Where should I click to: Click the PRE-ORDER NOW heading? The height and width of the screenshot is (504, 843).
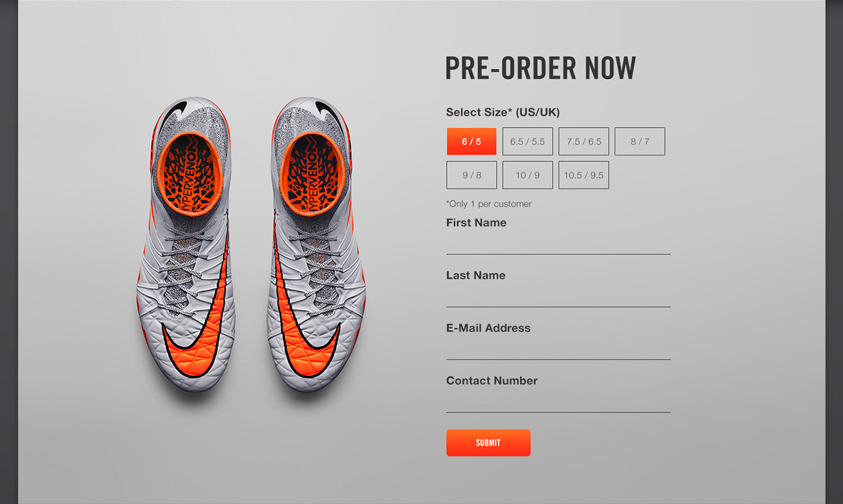[x=541, y=68]
